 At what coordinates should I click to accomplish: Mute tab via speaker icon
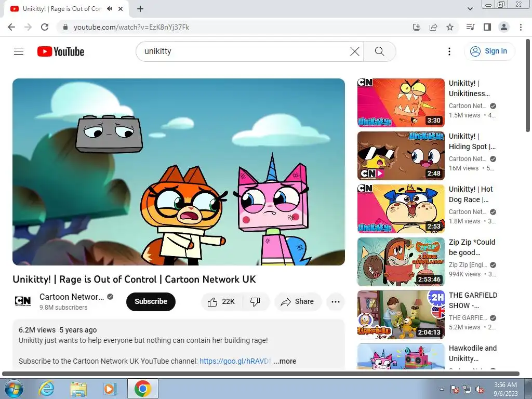pos(109,9)
